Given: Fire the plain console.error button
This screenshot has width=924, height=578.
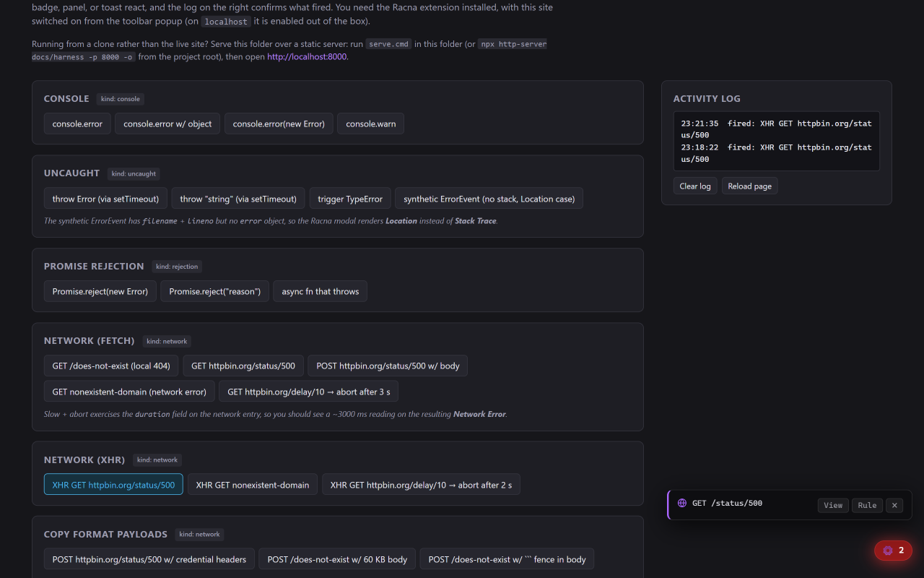Looking at the screenshot, I should click(77, 124).
